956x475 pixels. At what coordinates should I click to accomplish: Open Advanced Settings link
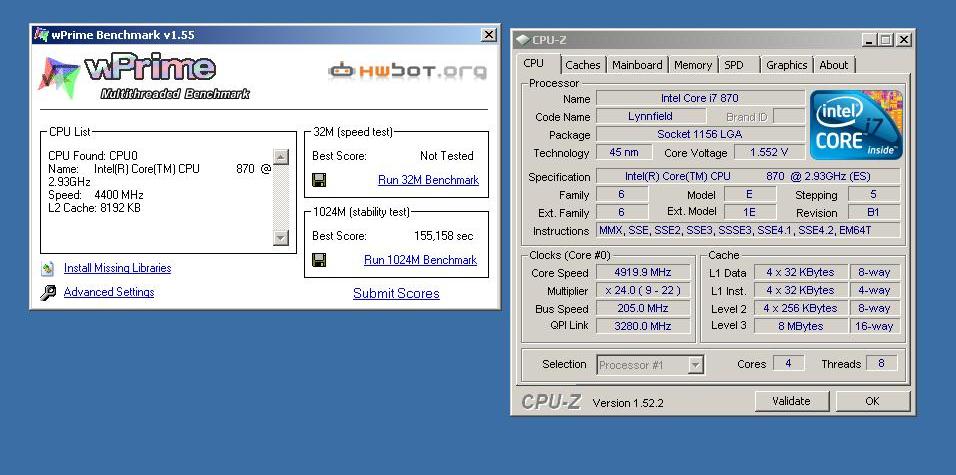[109, 292]
